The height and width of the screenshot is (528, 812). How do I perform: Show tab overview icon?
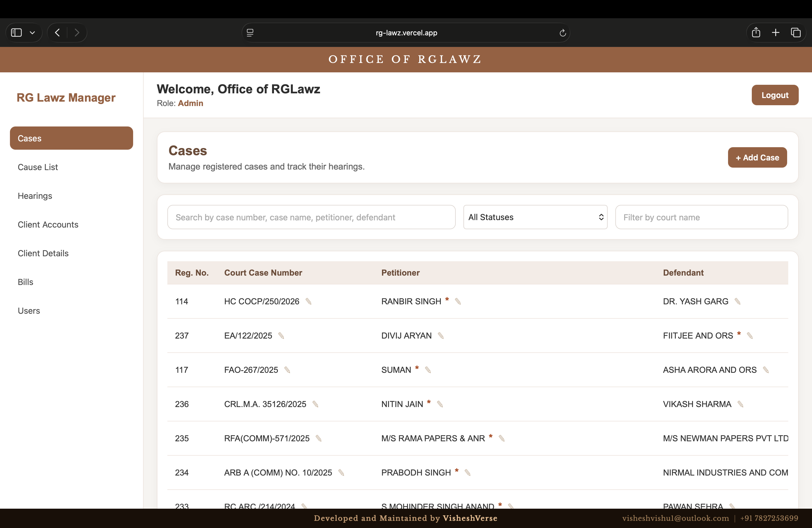coord(796,32)
